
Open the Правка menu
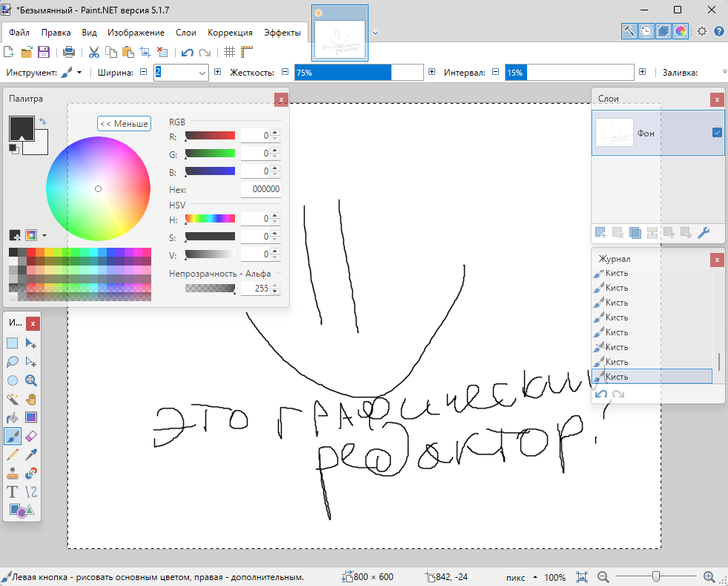(x=56, y=33)
